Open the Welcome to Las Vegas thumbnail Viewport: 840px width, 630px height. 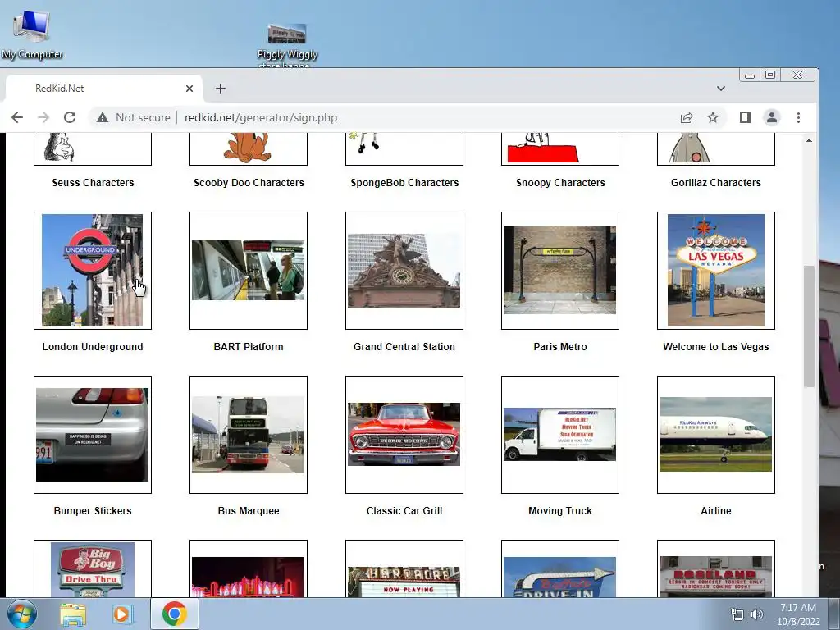[x=716, y=271]
